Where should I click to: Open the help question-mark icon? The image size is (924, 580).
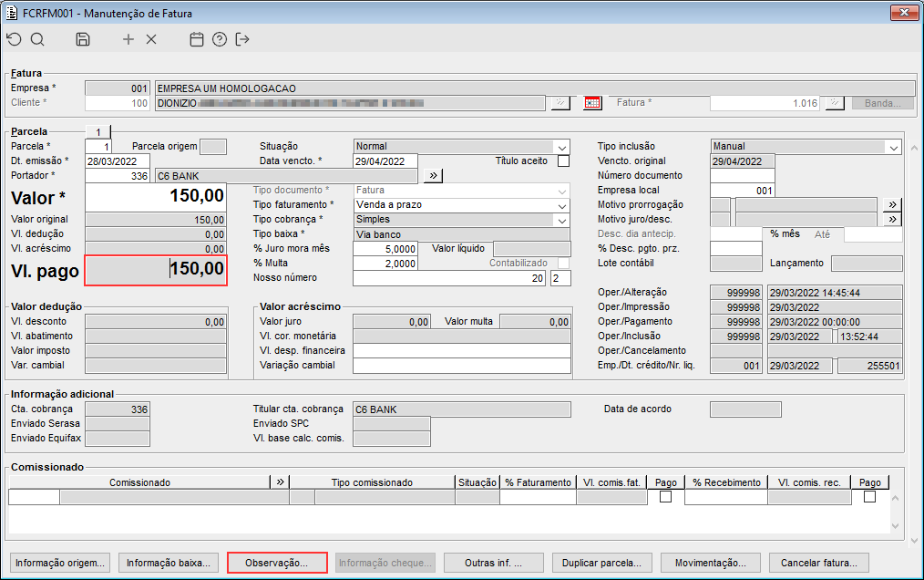click(x=220, y=39)
